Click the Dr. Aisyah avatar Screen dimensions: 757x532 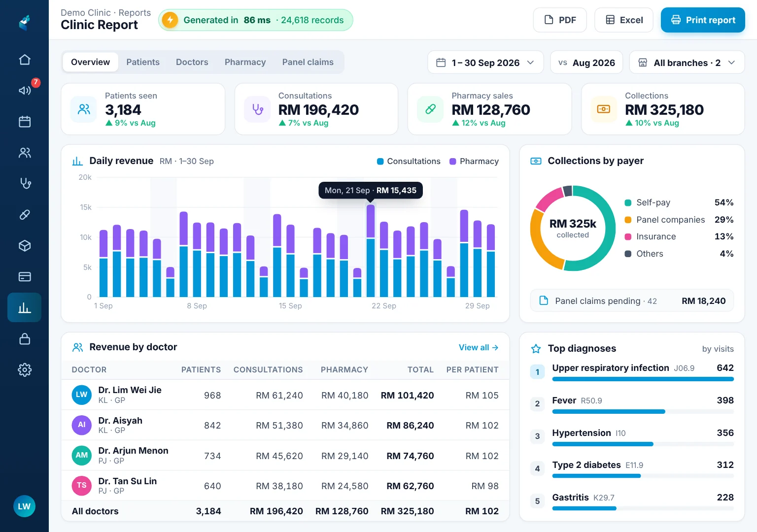pyautogui.click(x=82, y=425)
